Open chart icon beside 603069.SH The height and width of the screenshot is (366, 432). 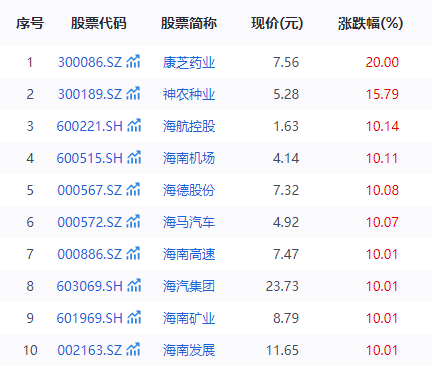click(x=134, y=285)
